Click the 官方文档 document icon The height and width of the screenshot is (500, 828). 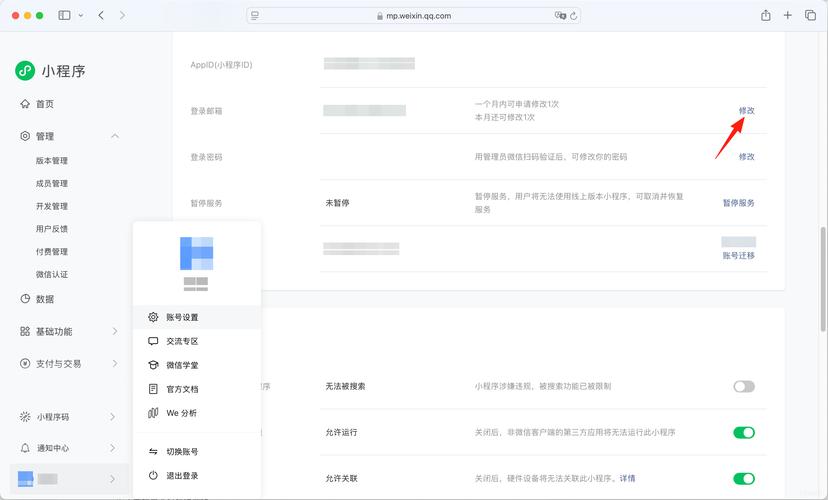[153, 389]
